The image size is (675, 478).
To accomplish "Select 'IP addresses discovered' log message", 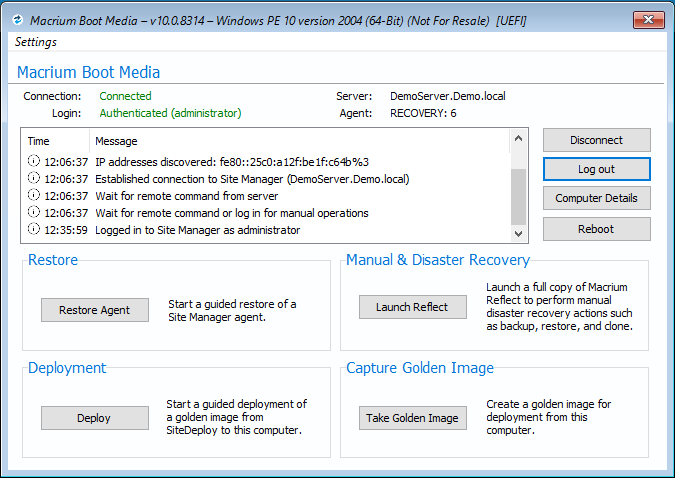I will pyautogui.click(x=232, y=162).
